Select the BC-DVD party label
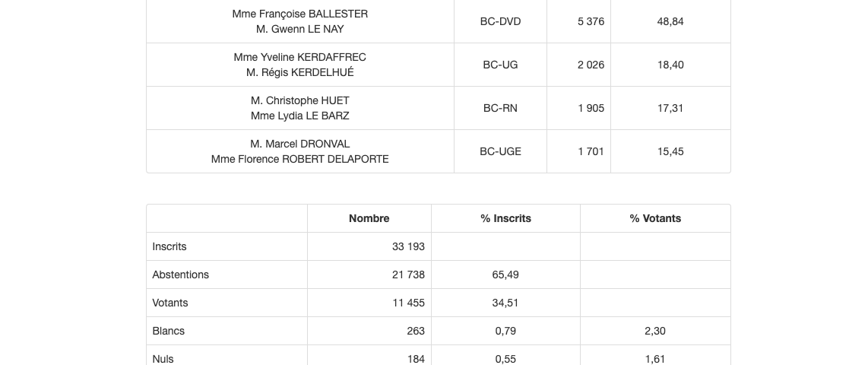Image resolution: width=868 pixels, height=365 pixels. 500,21
